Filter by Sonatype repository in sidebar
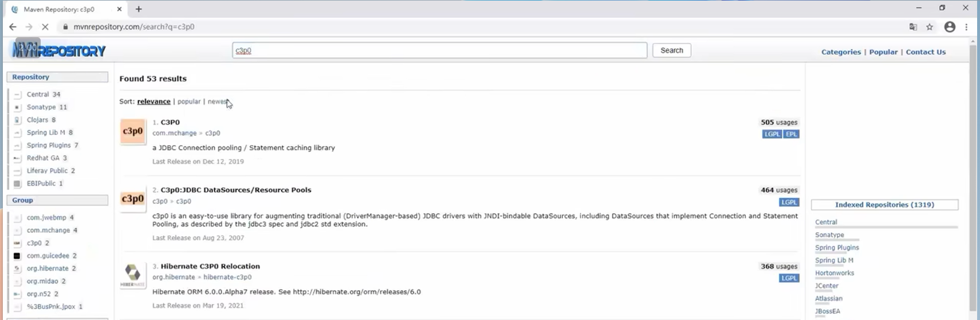This screenshot has height=320, width=980. tap(41, 107)
